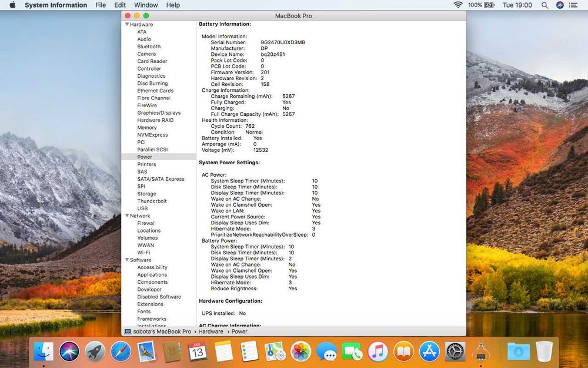
Task: Collapse the Software section
Action: [x=127, y=260]
